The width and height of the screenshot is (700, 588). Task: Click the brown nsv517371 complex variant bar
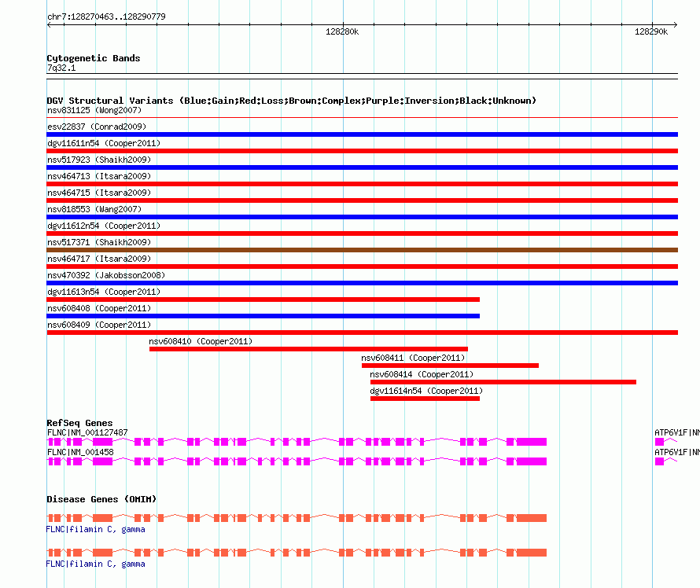[x=362, y=250]
